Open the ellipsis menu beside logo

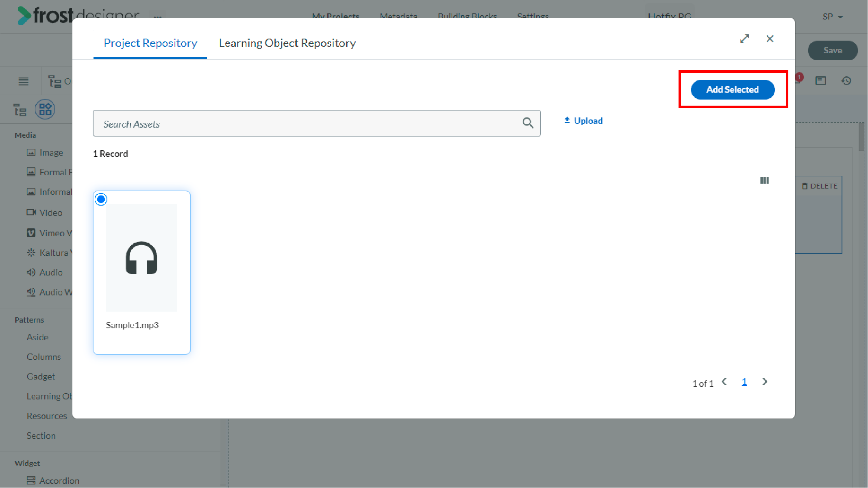pos(158,17)
